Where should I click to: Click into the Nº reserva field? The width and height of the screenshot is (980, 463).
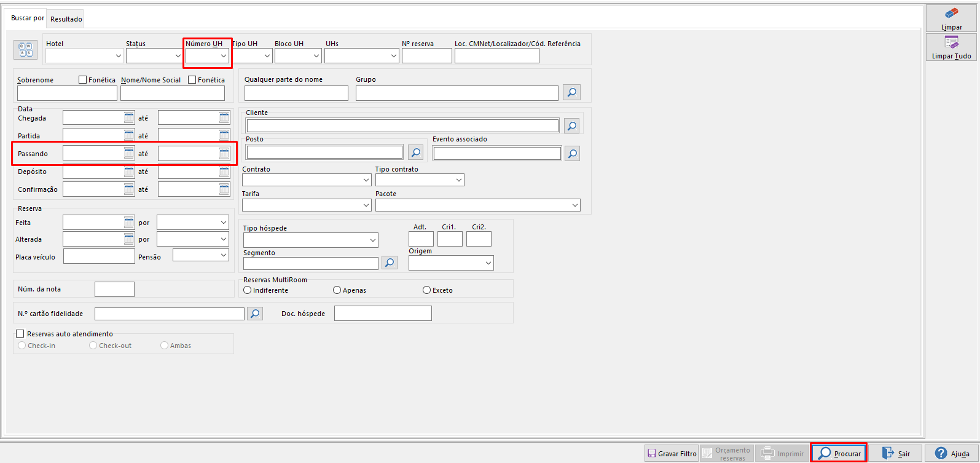[427, 56]
